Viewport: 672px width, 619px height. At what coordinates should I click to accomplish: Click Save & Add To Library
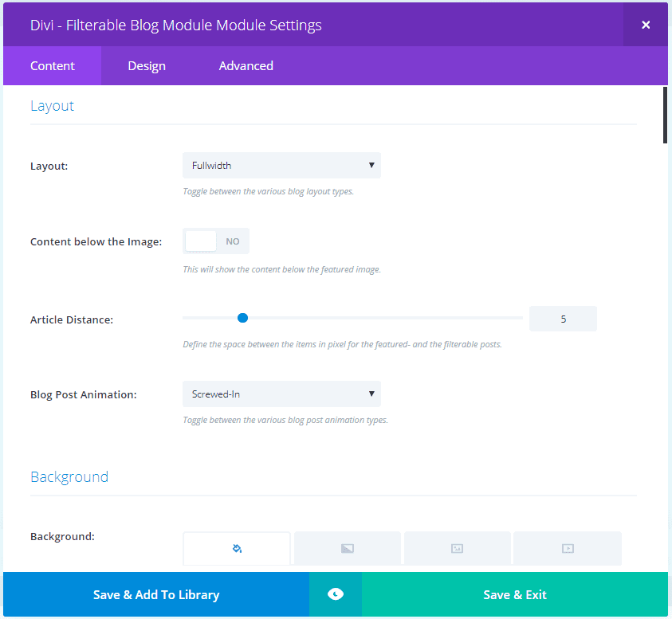click(156, 594)
